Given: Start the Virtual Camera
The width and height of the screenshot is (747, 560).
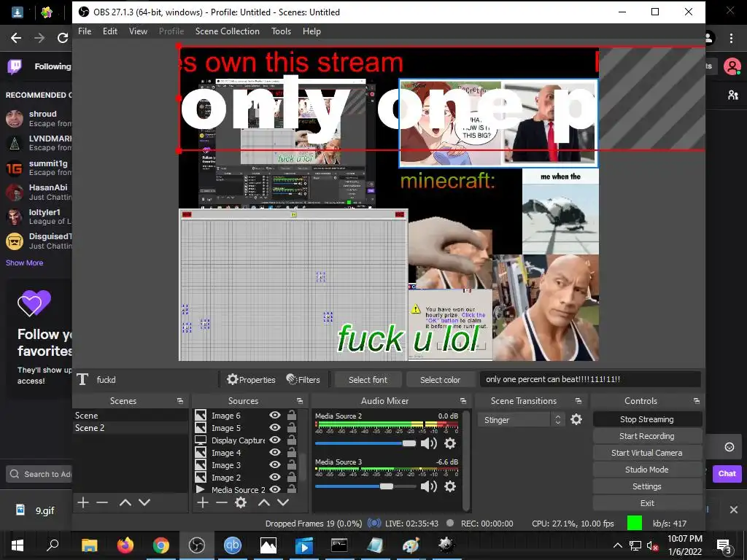Looking at the screenshot, I should 647,453.
